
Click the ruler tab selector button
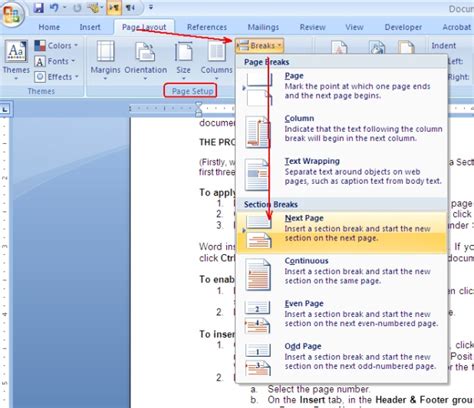tap(6, 109)
